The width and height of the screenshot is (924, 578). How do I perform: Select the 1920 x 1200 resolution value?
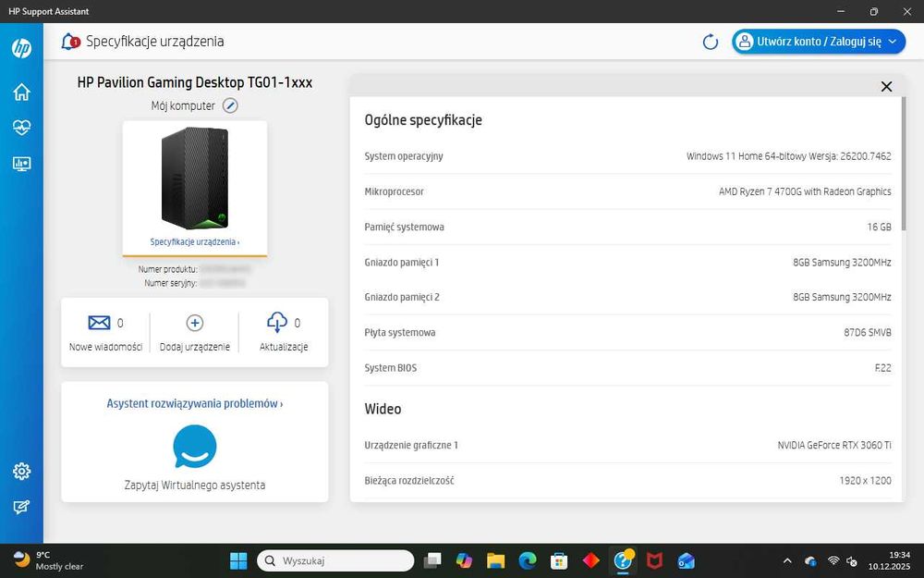pyautogui.click(x=865, y=481)
